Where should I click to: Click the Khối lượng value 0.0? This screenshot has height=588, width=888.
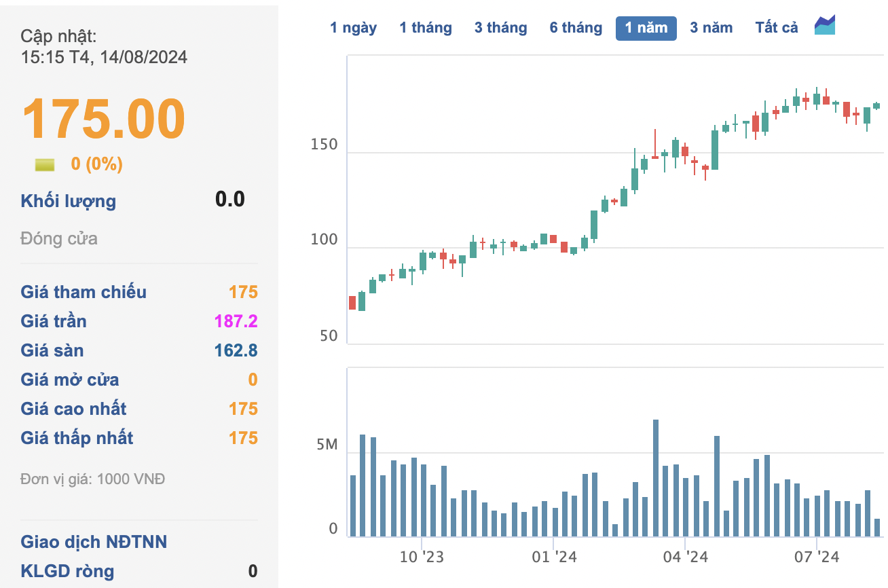coord(230,200)
